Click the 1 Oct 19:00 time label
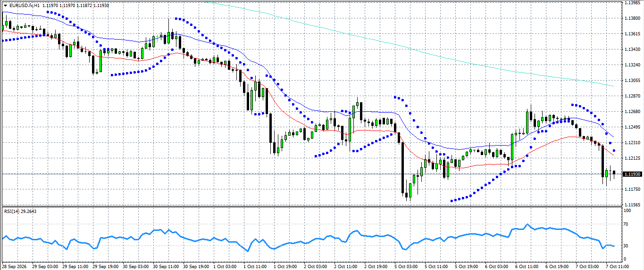This screenshot has width=644, height=270. [285, 266]
